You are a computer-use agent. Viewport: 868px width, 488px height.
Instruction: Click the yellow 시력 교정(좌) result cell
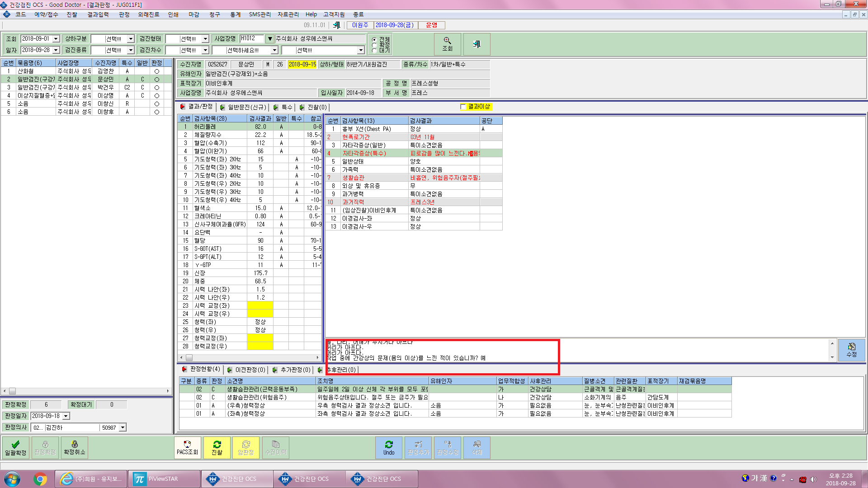tap(260, 305)
